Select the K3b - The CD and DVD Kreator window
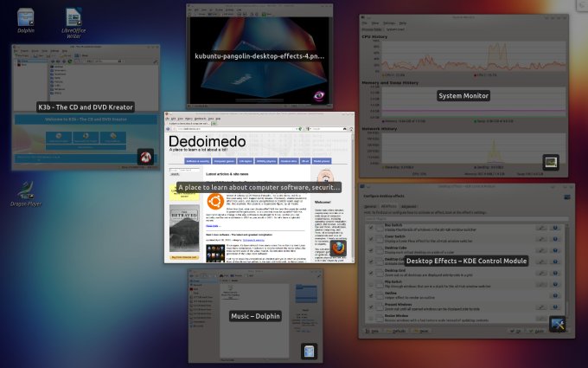 coord(86,107)
